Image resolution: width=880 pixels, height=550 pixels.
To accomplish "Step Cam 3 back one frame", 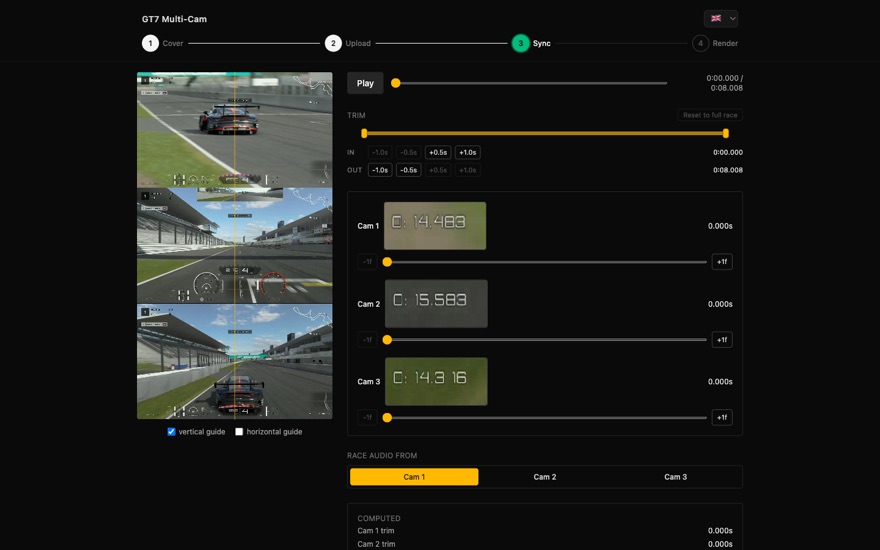I will point(367,418).
